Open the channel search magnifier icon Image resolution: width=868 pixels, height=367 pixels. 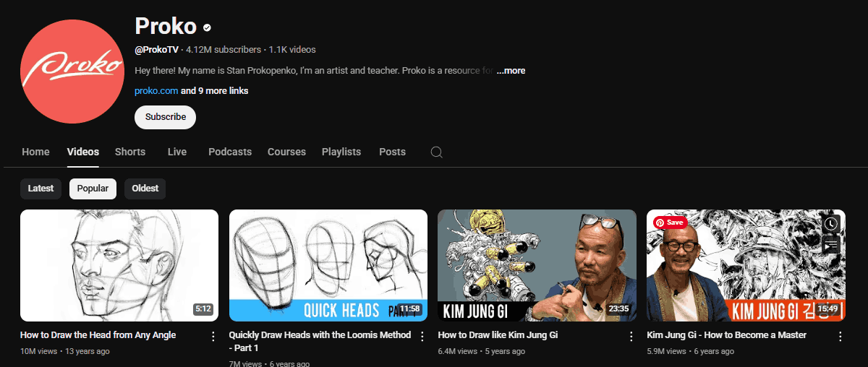(x=436, y=152)
